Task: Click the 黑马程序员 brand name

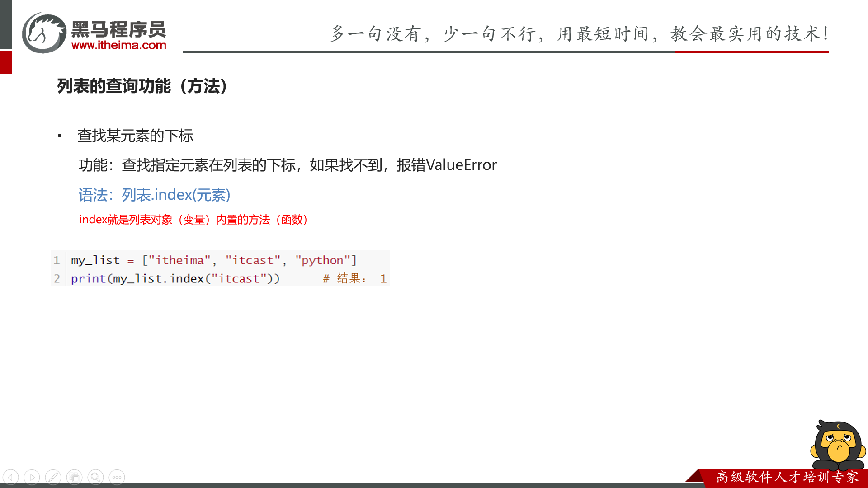Action: click(x=119, y=29)
